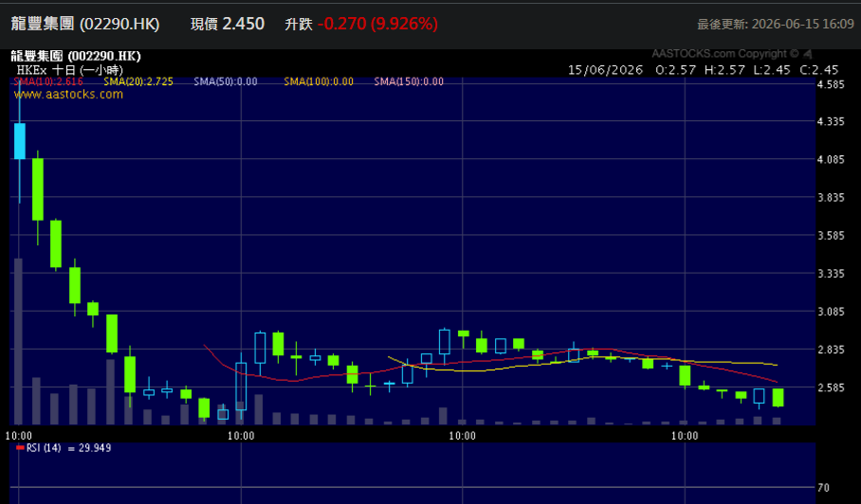Click the tallest volume bar at chart start
The image size is (861, 504).
tap(18, 341)
